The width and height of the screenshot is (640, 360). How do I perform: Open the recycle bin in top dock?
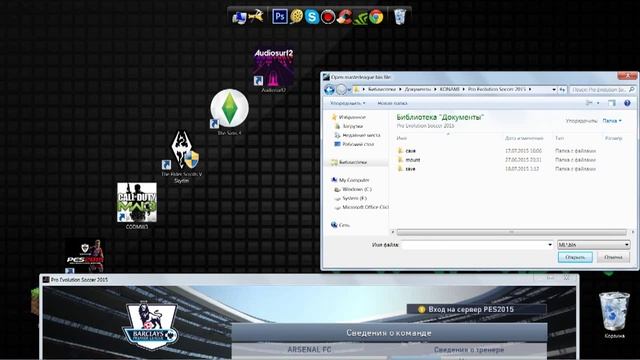pos(400,17)
